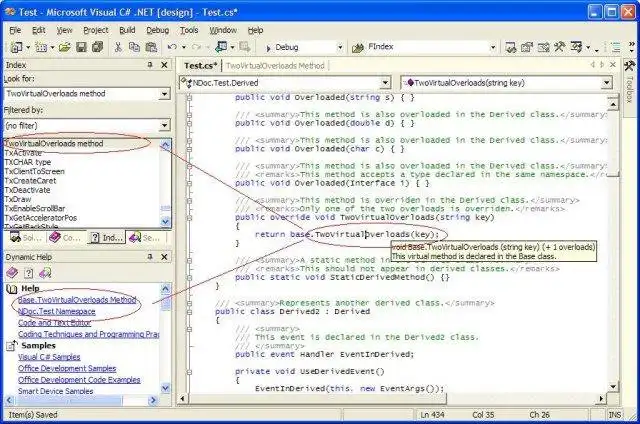Screen dimensions: 640x424
Task: Expand the Undo history dropdown arrow
Action: [184, 48]
